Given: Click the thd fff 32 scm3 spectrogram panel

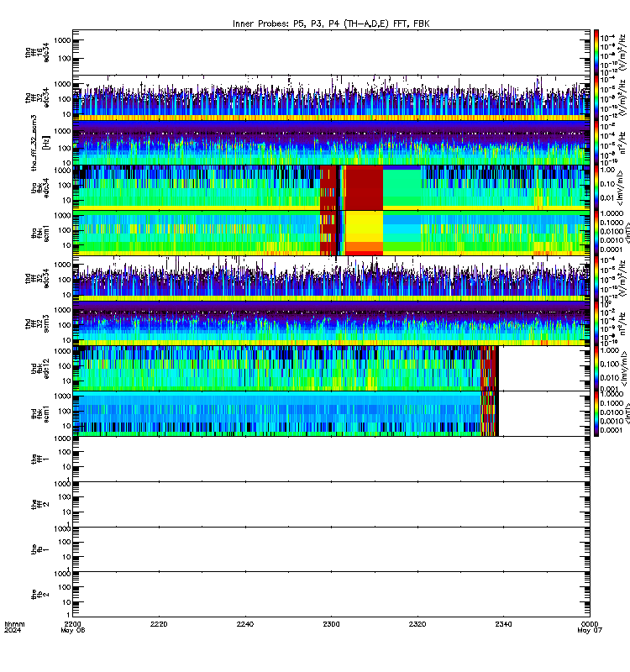Looking at the screenshot, I should tap(331, 323).
